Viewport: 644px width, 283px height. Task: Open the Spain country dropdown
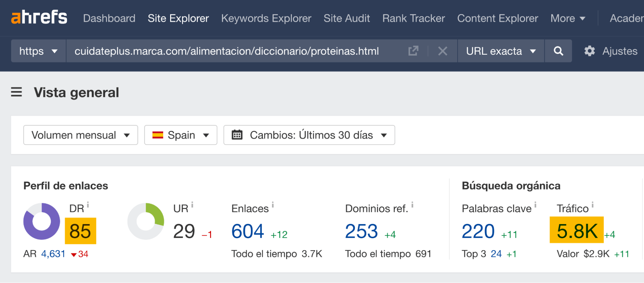(x=181, y=135)
